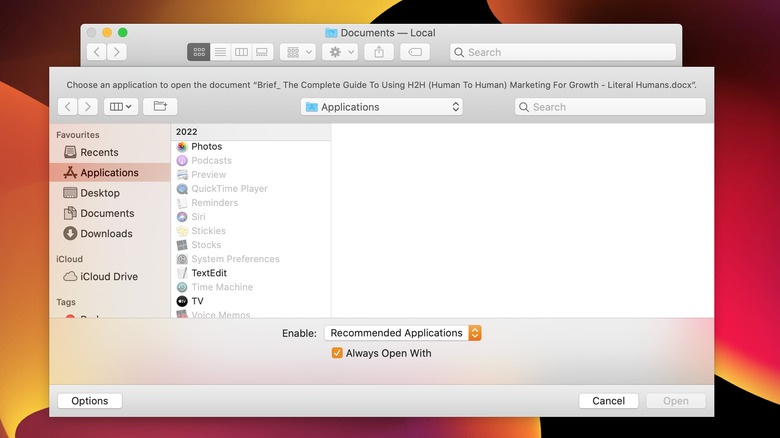Go to Downloads in the sidebar

coord(106,234)
